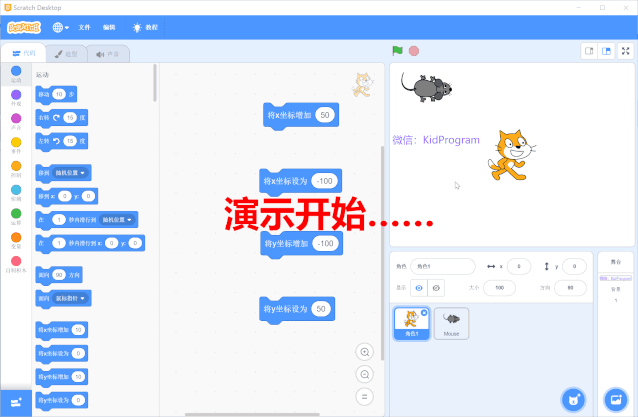Switch to the small stage layout
The width and height of the screenshot is (638, 417).
pos(590,51)
